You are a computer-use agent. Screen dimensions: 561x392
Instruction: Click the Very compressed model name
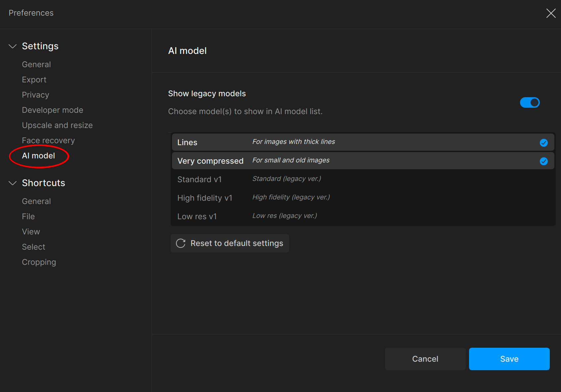click(x=210, y=161)
